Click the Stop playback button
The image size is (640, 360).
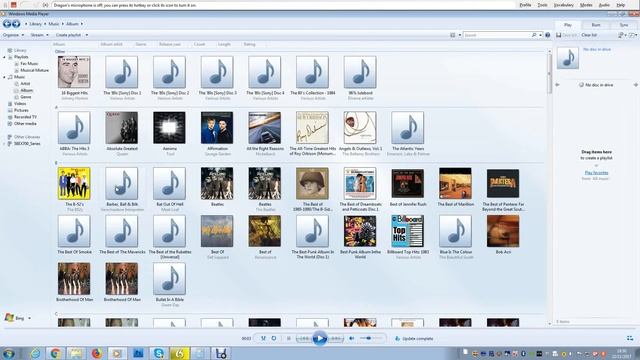pos(289,338)
